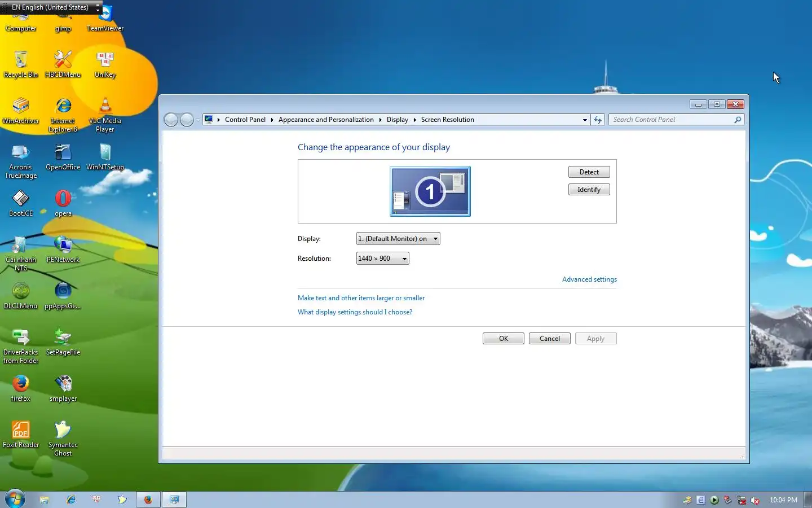Click Screen Resolution breadcrumb
The width and height of the screenshot is (812, 508).
click(x=448, y=120)
